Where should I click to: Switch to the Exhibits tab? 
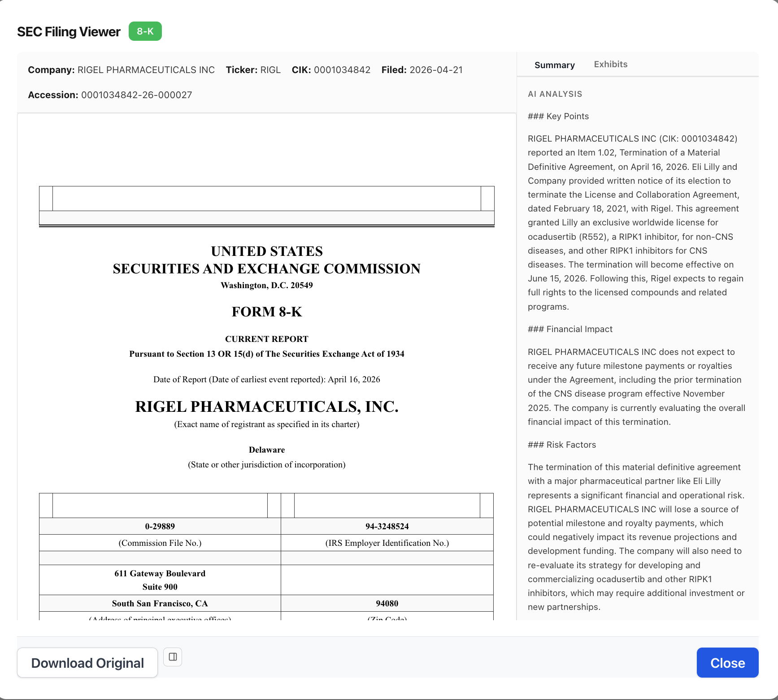[x=610, y=64]
